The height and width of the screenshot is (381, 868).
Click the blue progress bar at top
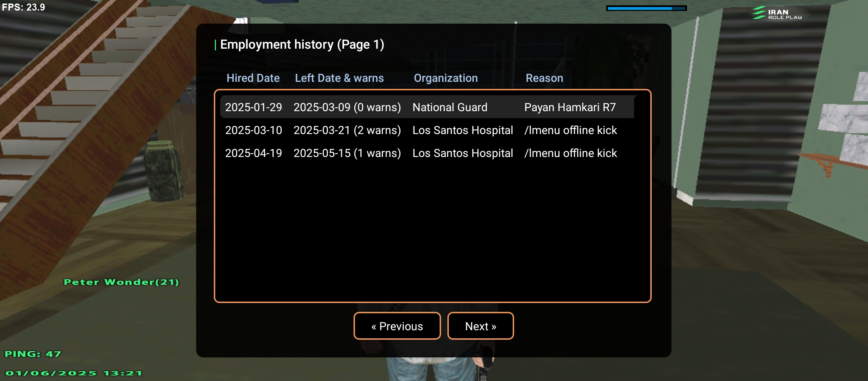(646, 8)
